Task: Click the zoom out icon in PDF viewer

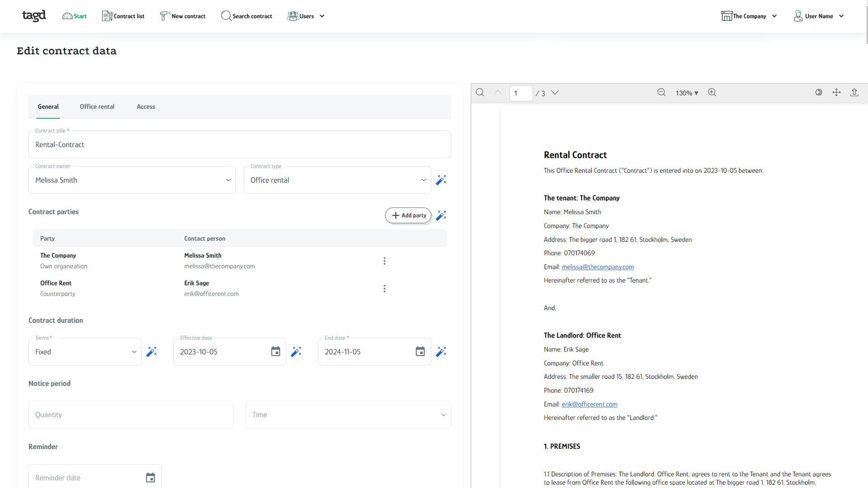Action: click(x=661, y=93)
